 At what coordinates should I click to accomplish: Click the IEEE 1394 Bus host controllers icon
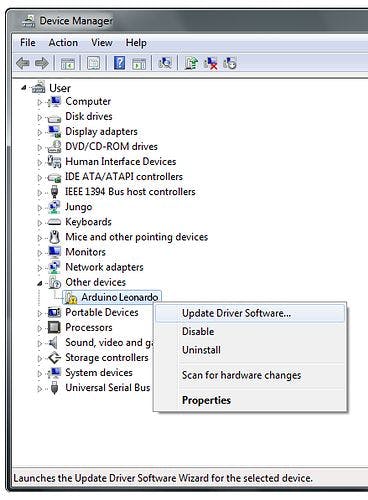pos(54,192)
